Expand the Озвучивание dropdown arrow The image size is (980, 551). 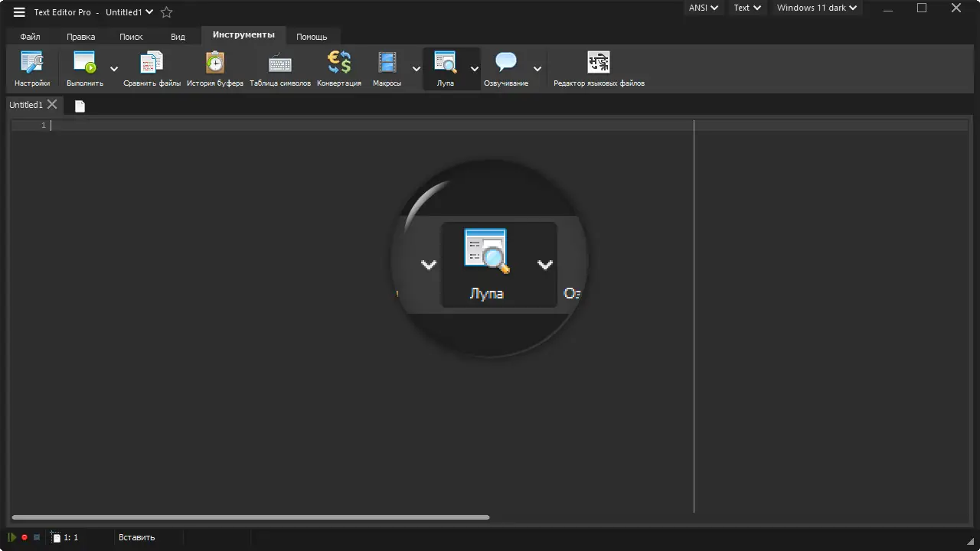(537, 69)
